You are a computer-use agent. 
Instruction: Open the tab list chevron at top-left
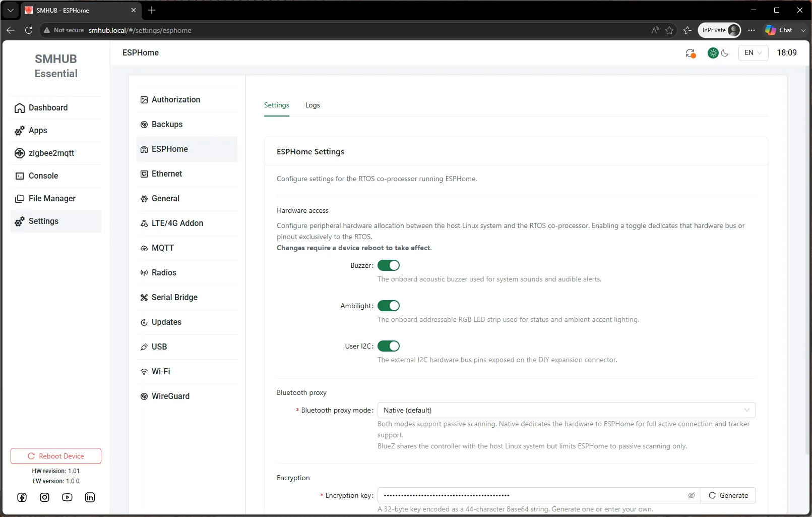pos(10,10)
